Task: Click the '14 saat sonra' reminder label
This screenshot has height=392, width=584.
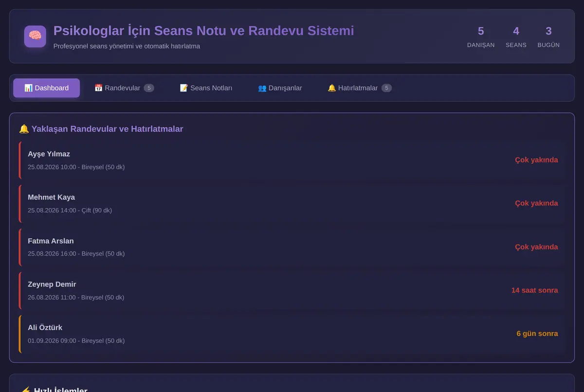Action: [534, 290]
